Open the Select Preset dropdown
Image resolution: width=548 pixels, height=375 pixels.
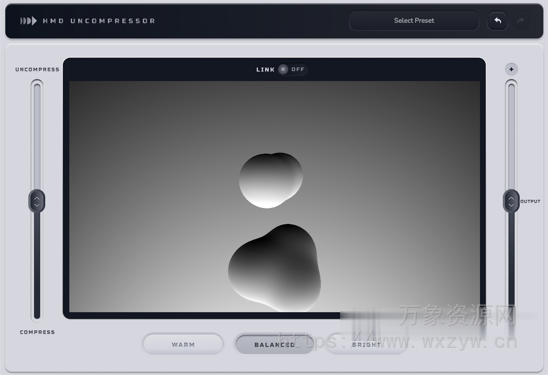point(414,21)
